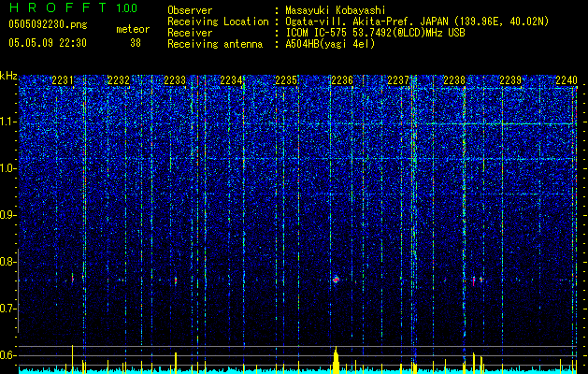Image resolution: width=588 pixels, height=374 pixels.
Task: Click the HROFFT title text
Action: (58, 7)
